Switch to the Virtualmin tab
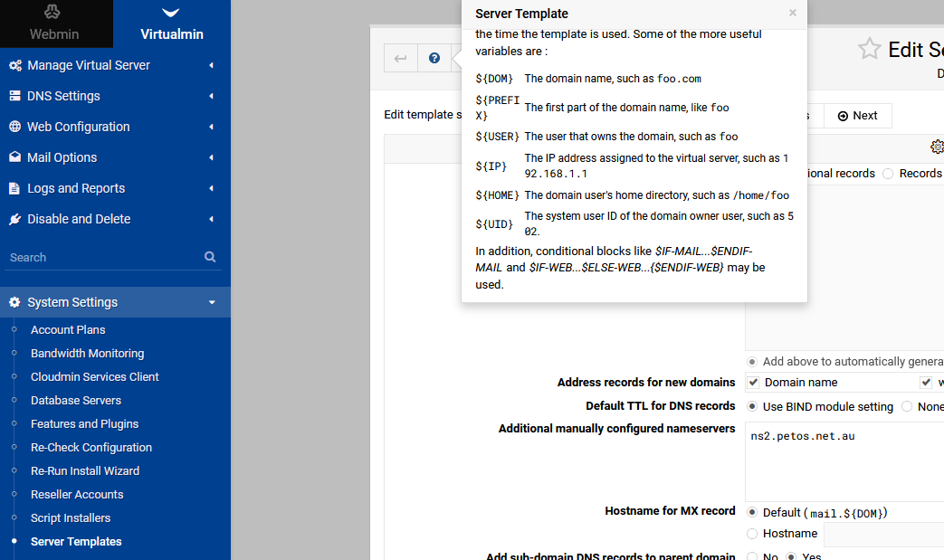The height and width of the screenshot is (560, 944). click(x=172, y=24)
